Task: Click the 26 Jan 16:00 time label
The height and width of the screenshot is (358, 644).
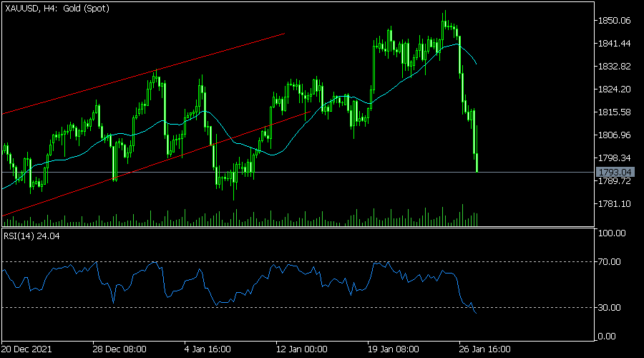Action: coord(484,349)
